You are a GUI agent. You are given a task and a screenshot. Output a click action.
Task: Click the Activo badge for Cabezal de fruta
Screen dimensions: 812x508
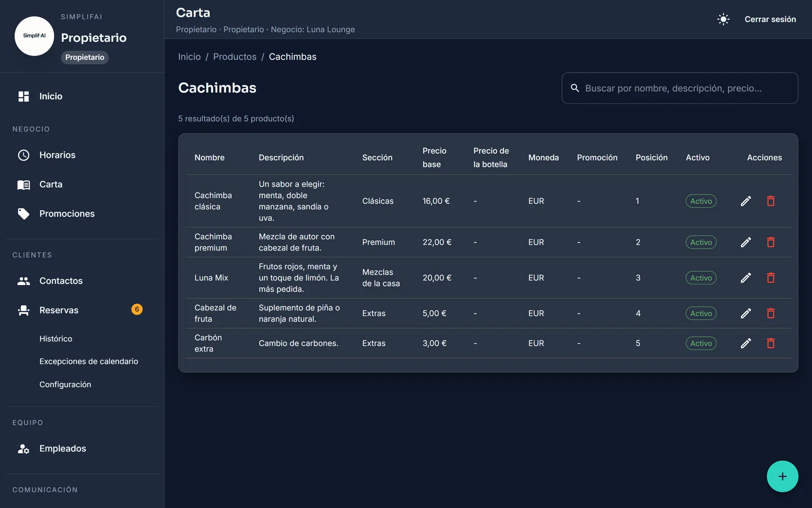click(701, 313)
